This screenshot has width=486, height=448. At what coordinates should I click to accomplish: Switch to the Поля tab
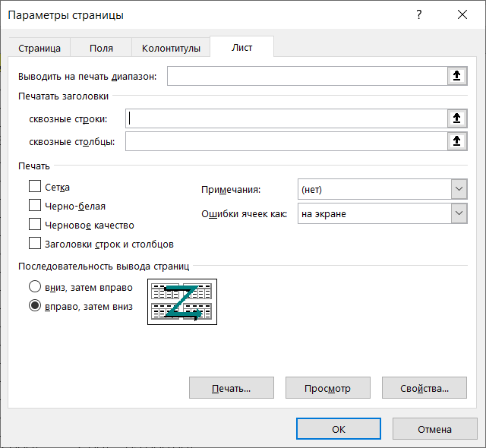[x=101, y=48]
